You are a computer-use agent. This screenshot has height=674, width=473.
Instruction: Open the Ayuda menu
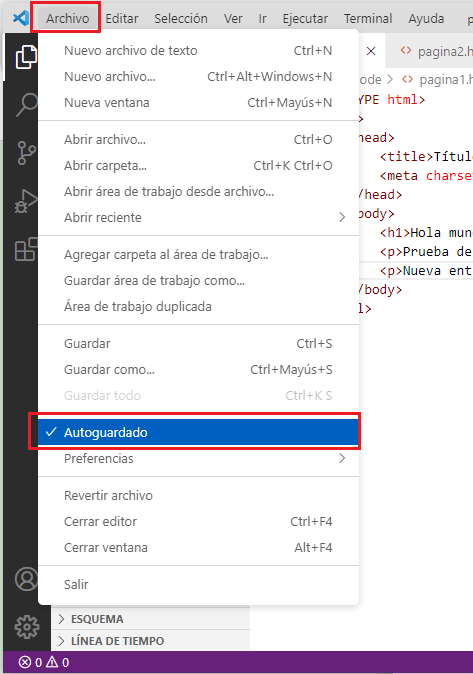coord(426,18)
